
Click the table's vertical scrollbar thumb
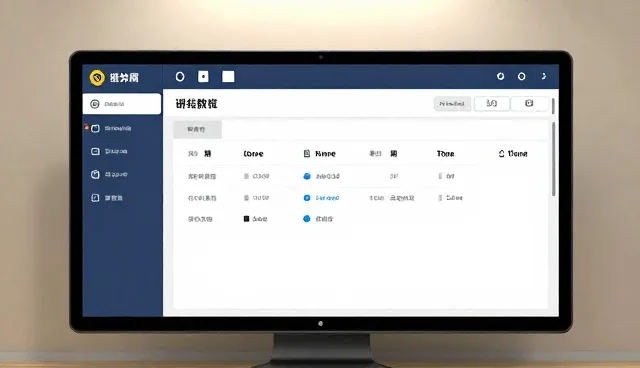pyautogui.click(x=553, y=159)
